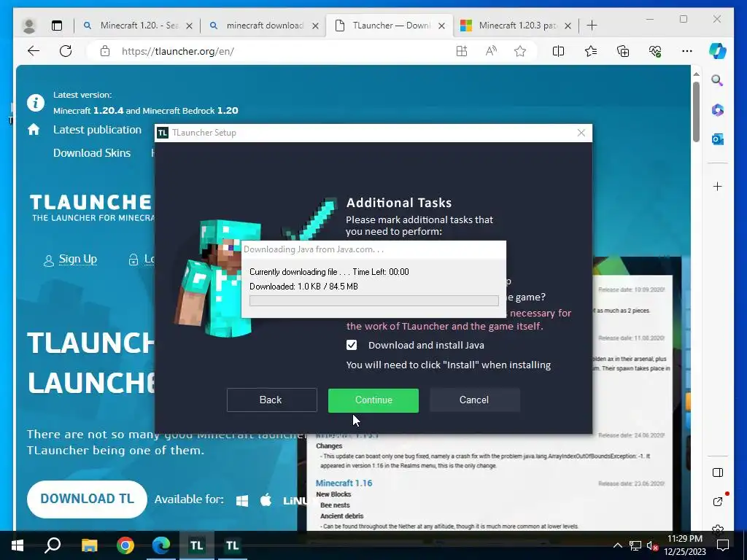Viewport: 747px width, 560px height.
Task: Click the volume icon in system tray
Action: pos(651,545)
